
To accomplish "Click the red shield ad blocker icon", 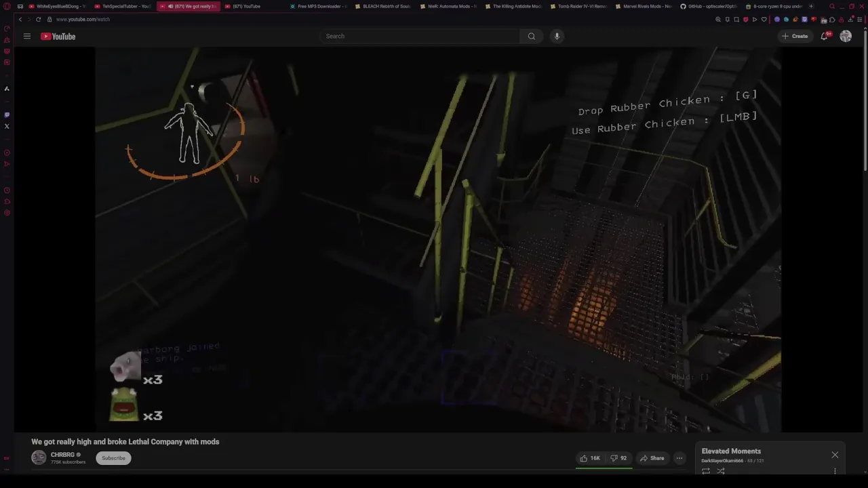I will (746, 20).
